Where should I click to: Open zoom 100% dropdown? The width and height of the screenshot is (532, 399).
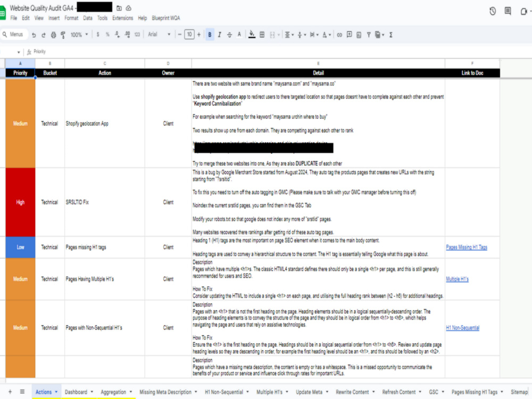pyautogui.click(x=79, y=35)
